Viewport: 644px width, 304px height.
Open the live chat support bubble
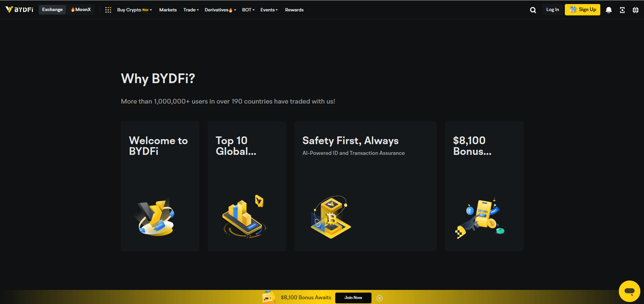[x=629, y=291]
